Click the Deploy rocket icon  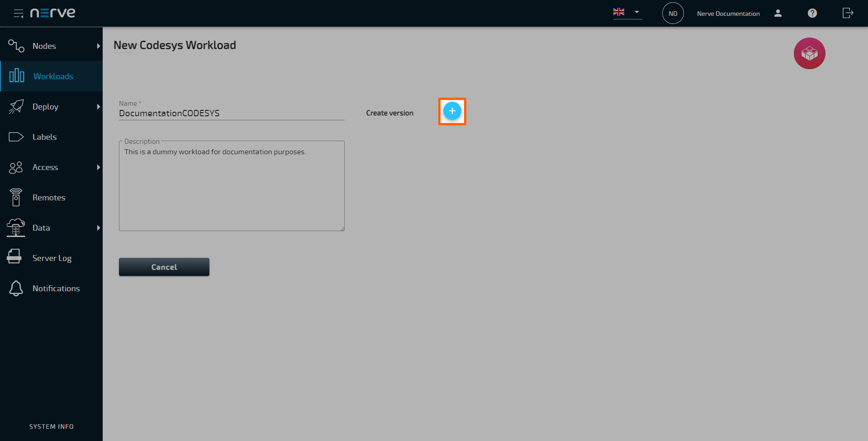16,106
